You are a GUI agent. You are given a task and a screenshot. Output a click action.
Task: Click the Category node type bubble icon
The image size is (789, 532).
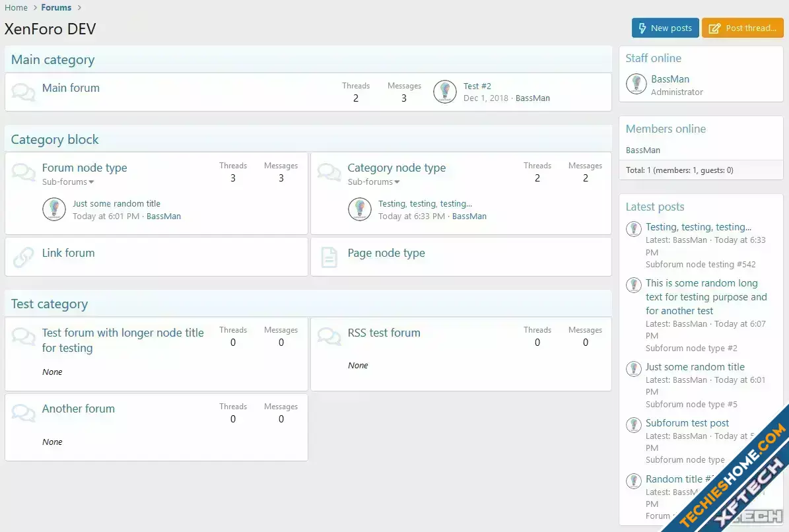(329, 172)
